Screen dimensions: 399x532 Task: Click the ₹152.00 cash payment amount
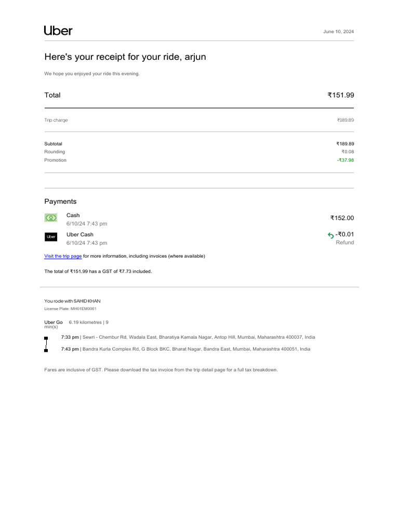click(x=342, y=218)
